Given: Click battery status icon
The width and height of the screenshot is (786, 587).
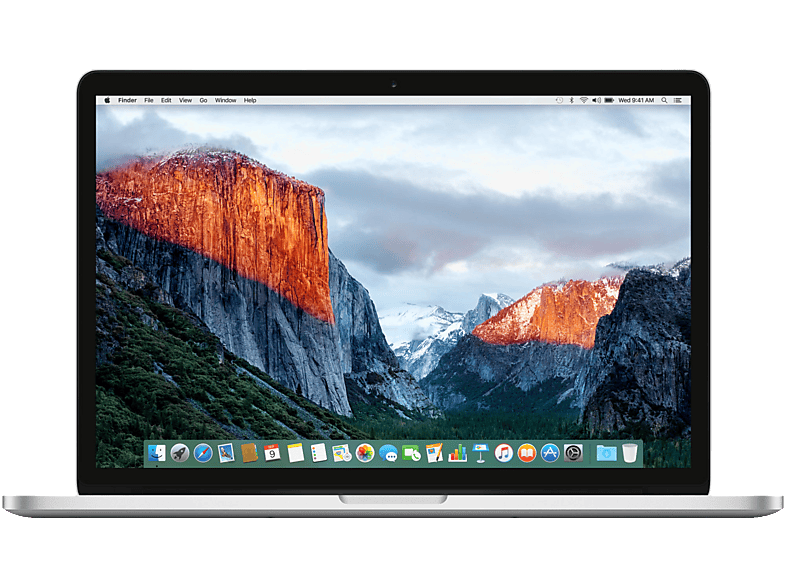Looking at the screenshot, I should 609,100.
